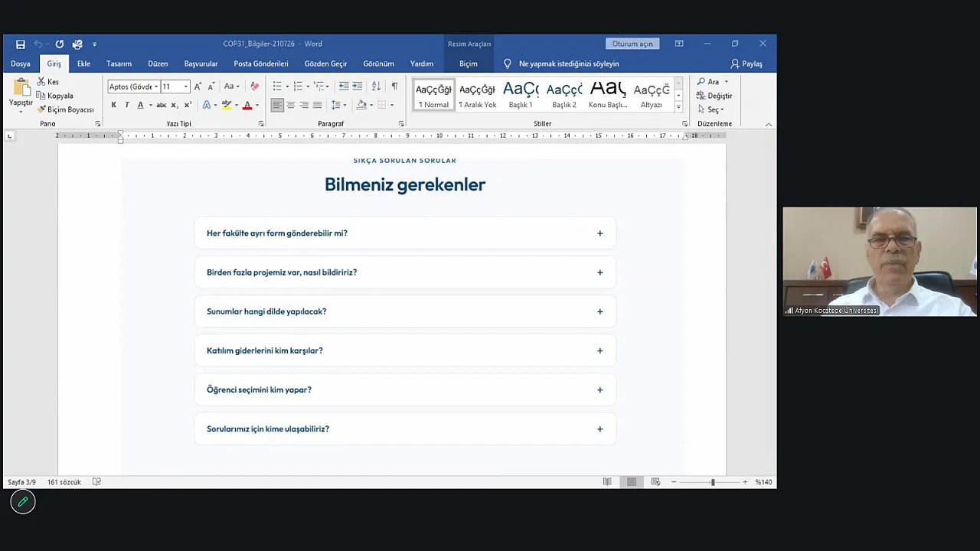Click the Save icon in the title bar
The image size is (980, 551).
pyautogui.click(x=21, y=44)
